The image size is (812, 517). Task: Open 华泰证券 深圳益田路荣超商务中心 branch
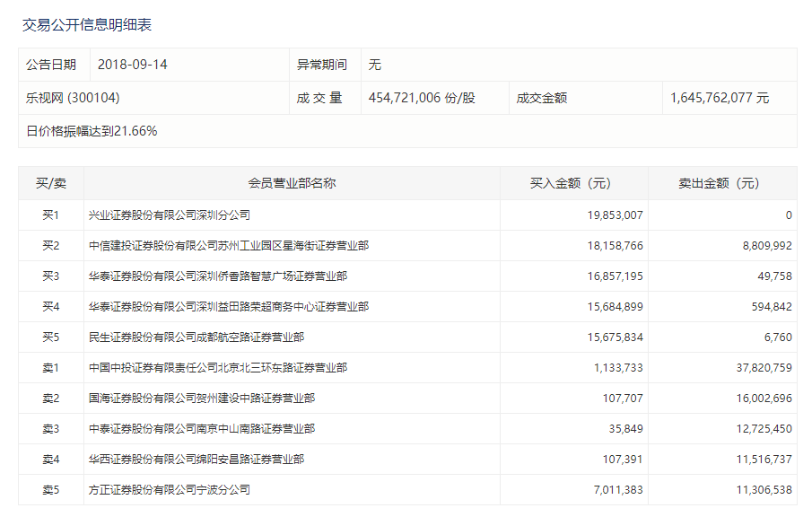click(228, 307)
